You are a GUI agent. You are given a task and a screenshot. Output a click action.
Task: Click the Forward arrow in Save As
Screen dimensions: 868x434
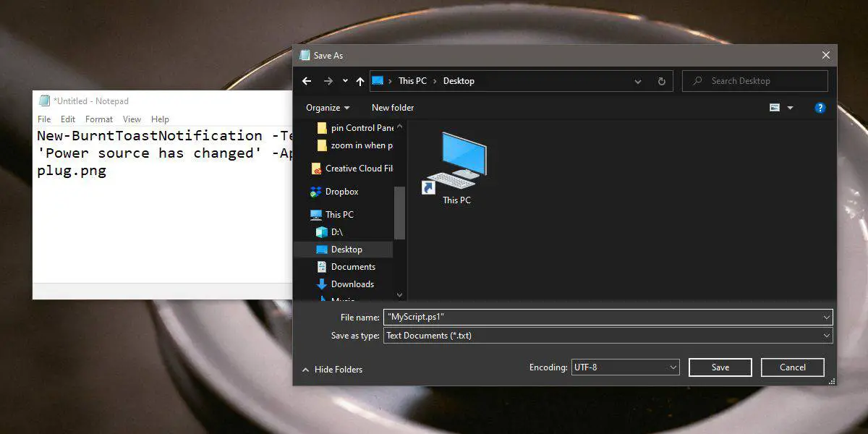click(x=328, y=81)
